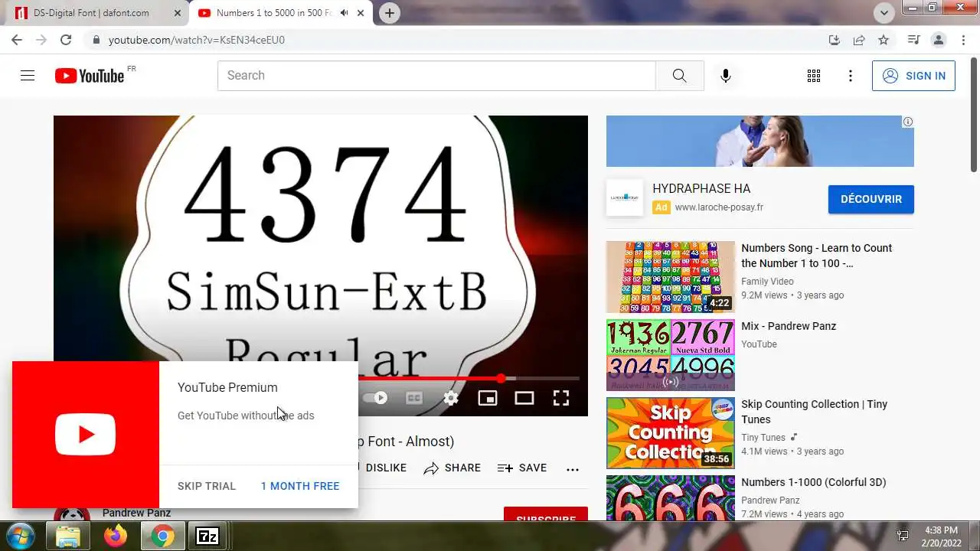Toggle the video autoplay switch
The image size is (980, 551).
375,398
